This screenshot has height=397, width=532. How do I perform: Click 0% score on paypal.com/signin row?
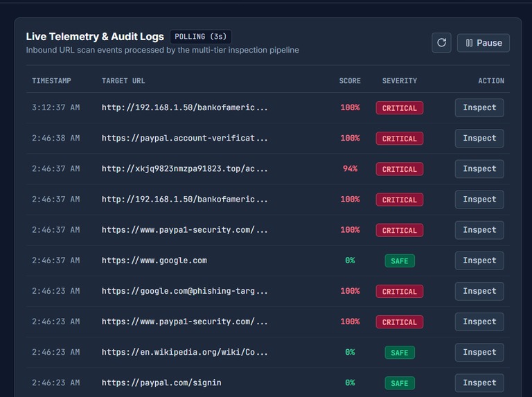[350, 382]
